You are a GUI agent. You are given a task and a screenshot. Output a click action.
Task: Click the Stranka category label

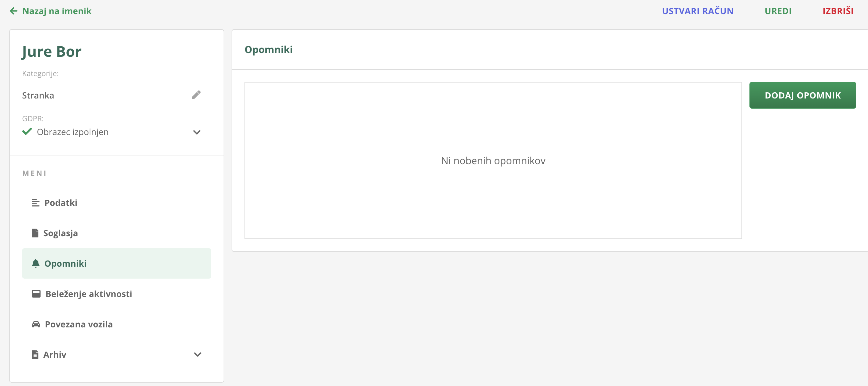(38, 95)
